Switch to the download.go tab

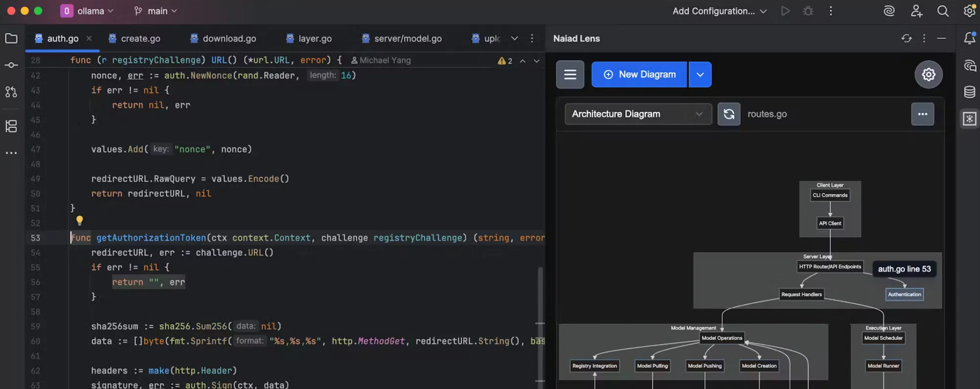tap(223, 38)
